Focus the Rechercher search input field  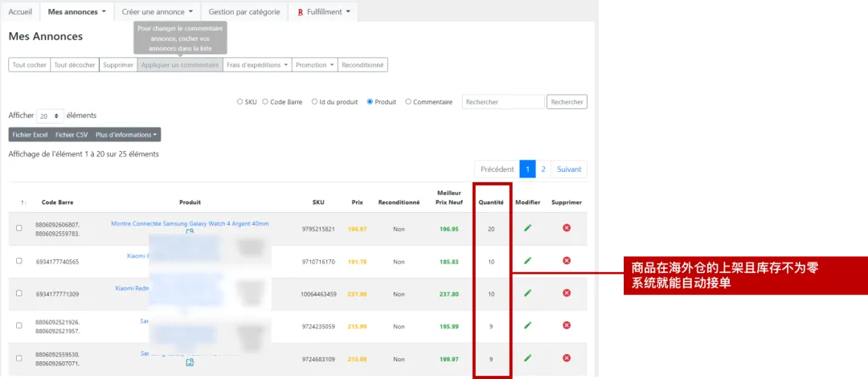[x=503, y=102]
